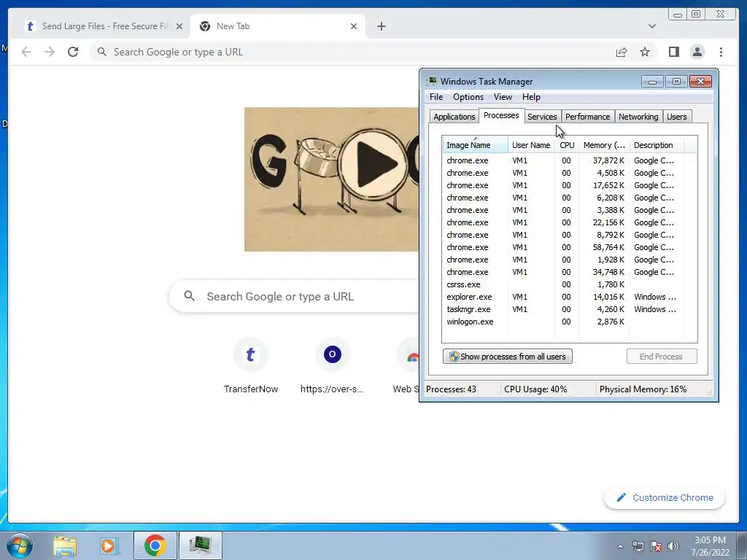This screenshot has height=560, width=747.
Task: Close the Send Large Files tab
Action: [179, 26]
